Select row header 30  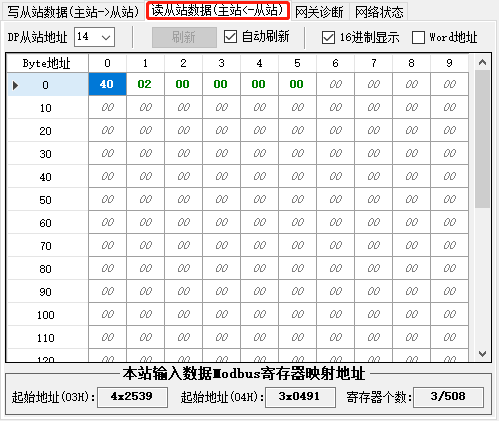[47, 154]
